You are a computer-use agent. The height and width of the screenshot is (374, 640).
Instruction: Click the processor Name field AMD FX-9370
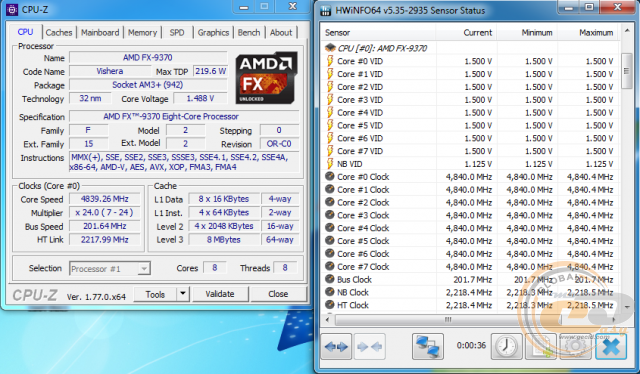[x=148, y=58]
